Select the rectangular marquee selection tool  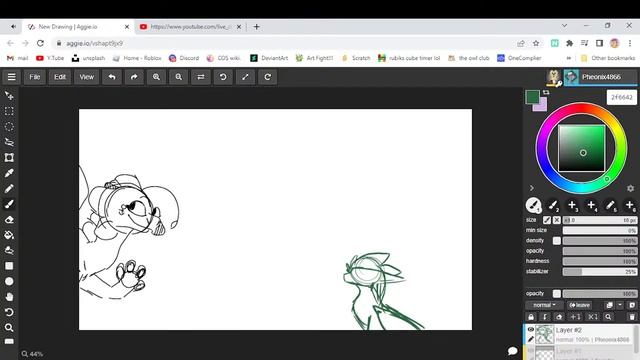[x=9, y=111]
